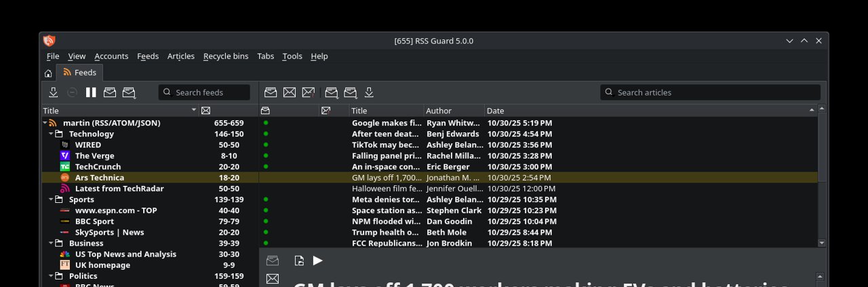Pause feed fetching with the pause icon
This screenshot has height=287, width=868.
91,92
